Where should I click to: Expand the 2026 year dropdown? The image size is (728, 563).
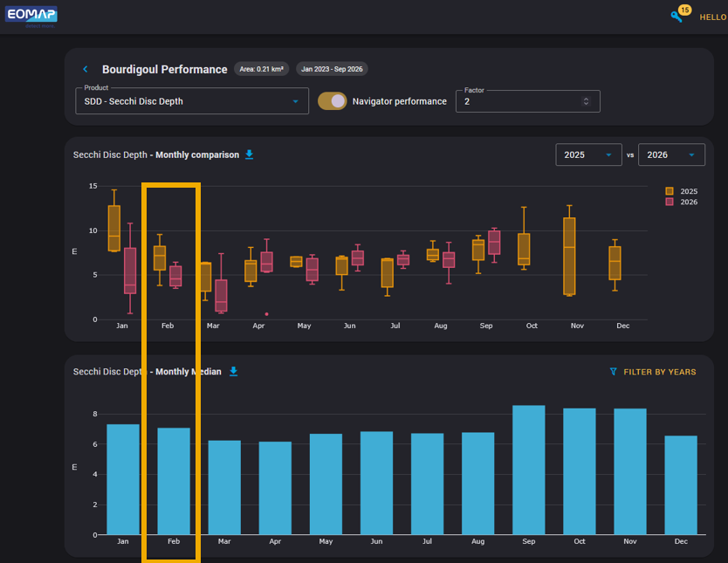671,154
